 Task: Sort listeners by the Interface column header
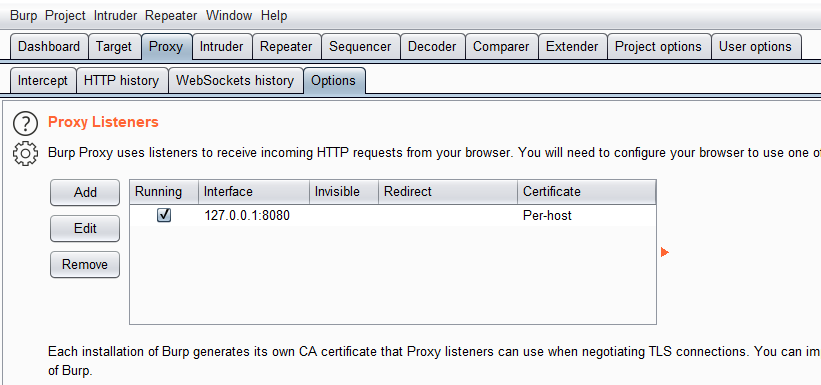click(254, 192)
